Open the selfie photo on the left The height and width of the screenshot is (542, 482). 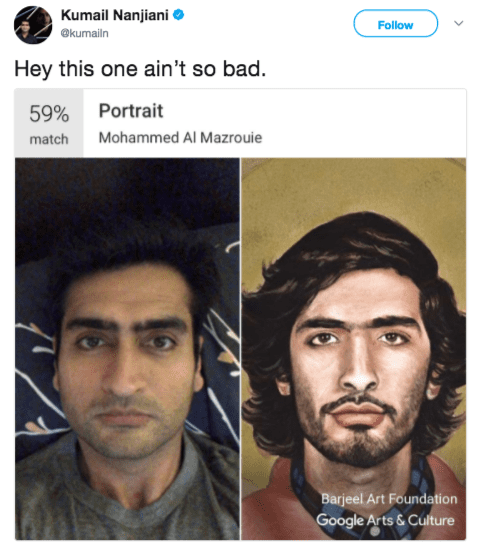pyautogui.click(x=127, y=348)
